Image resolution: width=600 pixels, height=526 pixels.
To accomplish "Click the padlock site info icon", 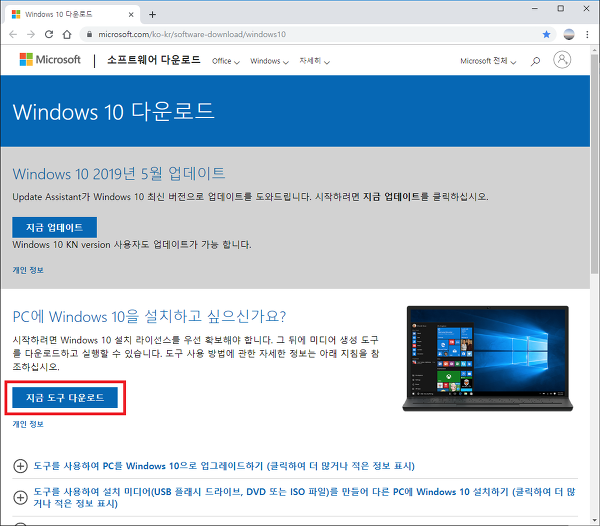I will pyautogui.click(x=89, y=34).
